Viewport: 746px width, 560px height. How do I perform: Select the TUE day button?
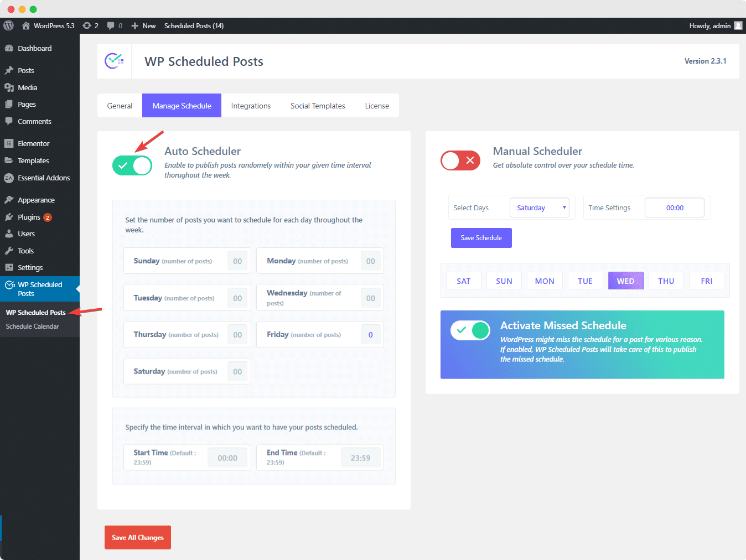[585, 281]
